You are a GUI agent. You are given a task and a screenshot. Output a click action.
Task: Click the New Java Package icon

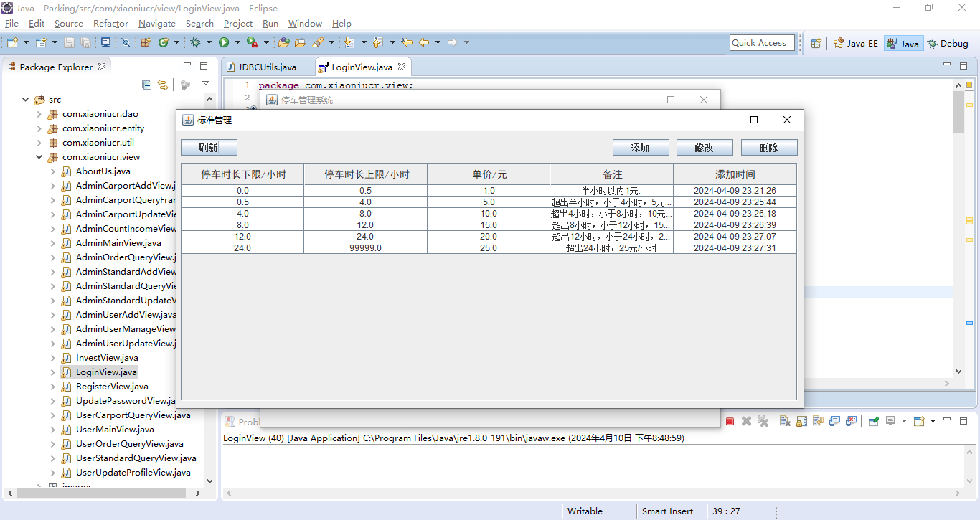point(146,42)
